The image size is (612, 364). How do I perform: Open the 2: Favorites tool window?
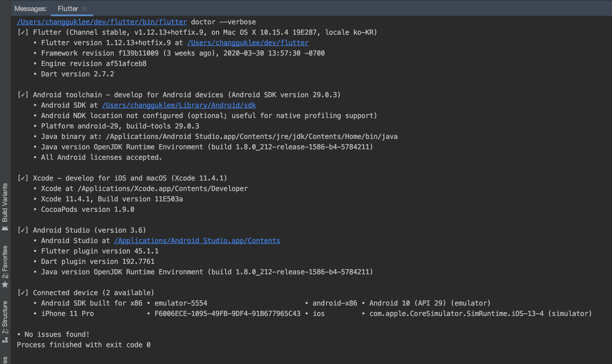5,262
